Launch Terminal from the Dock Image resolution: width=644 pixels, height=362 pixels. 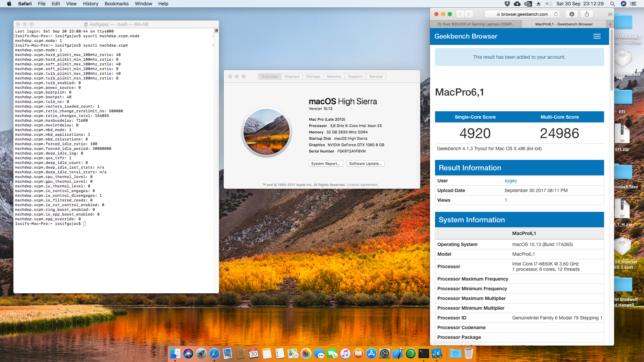tap(424, 353)
